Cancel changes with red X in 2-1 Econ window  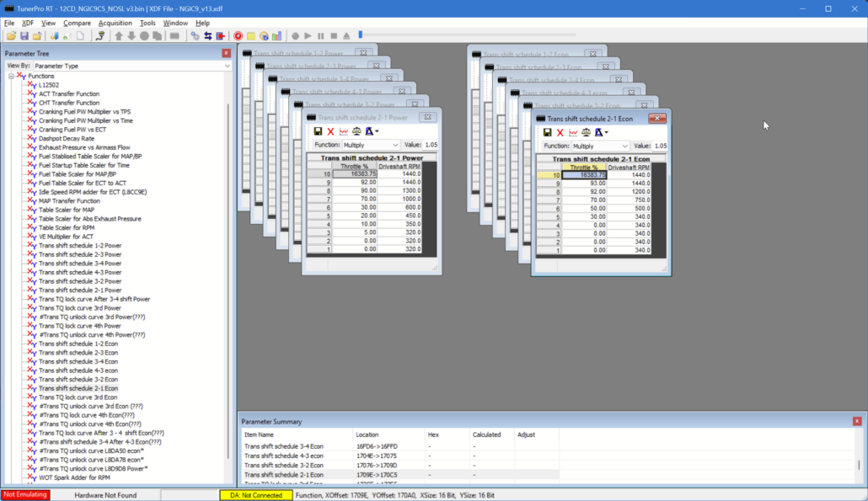coord(560,133)
